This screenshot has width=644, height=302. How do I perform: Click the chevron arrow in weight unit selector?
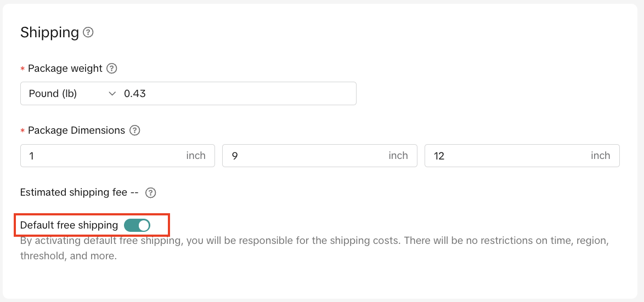[x=112, y=94]
